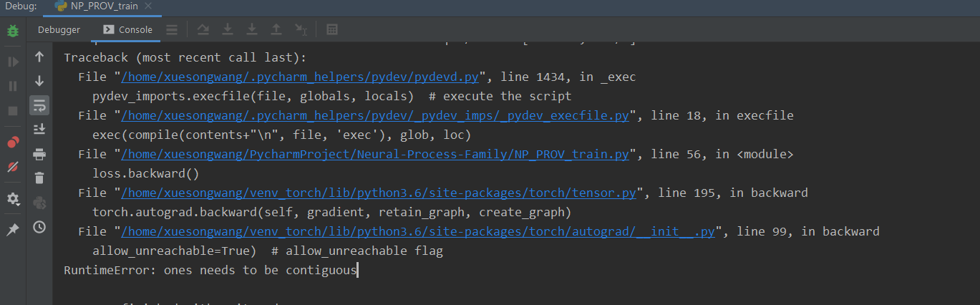The image size is (980, 305).
Task: Switch to the Debugger tab
Action: (x=59, y=29)
